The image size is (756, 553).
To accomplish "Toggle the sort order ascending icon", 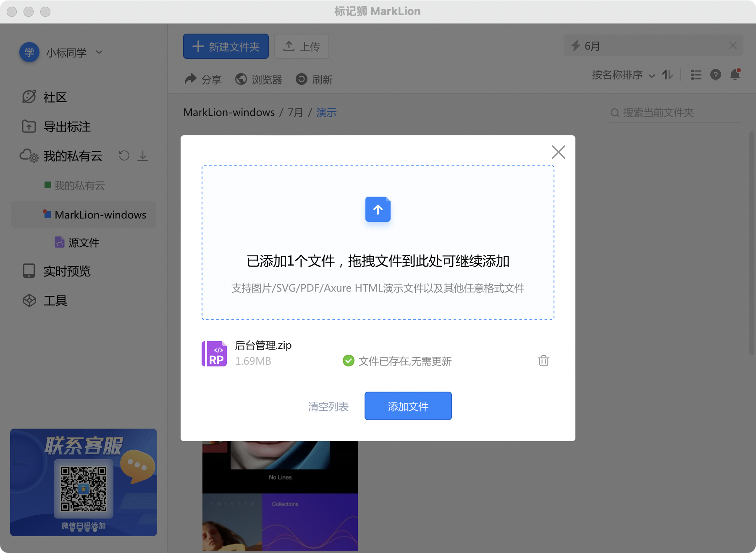I will tap(667, 75).
